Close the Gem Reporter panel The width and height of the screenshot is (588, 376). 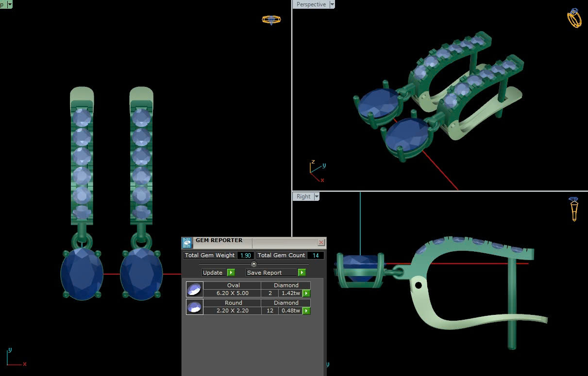pos(321,242)
